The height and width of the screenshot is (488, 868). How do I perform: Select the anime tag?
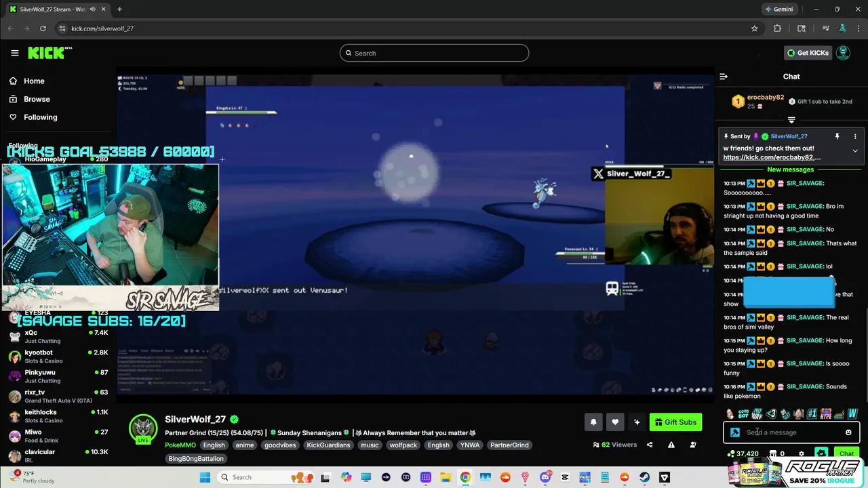point(244,445)
